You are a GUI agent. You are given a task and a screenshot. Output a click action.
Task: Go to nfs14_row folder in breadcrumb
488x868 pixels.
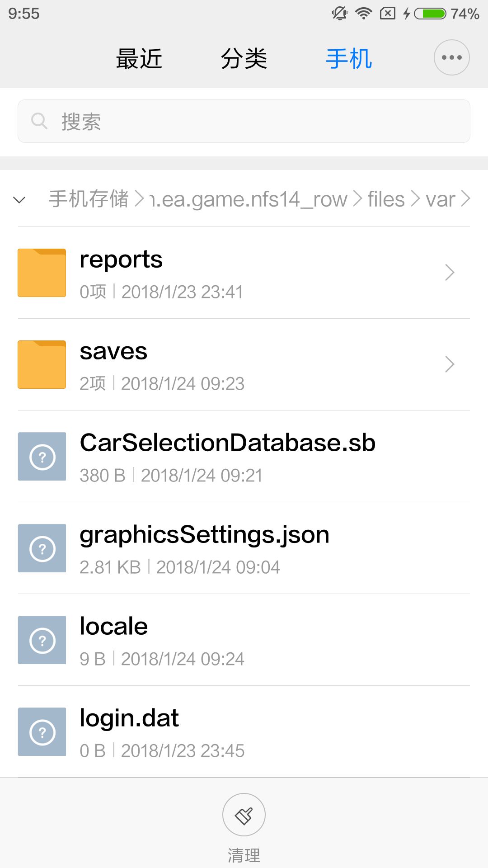point(248,199)
